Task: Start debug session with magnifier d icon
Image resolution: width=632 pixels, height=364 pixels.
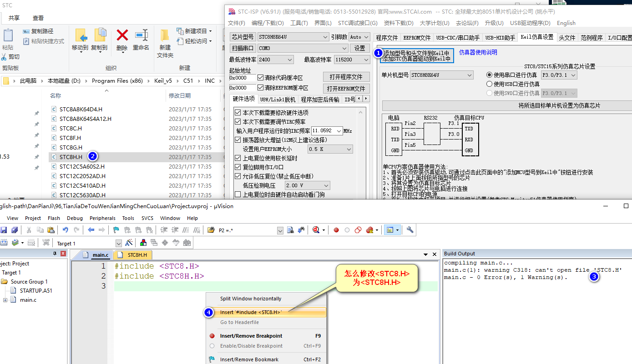Action: [316, 230]
